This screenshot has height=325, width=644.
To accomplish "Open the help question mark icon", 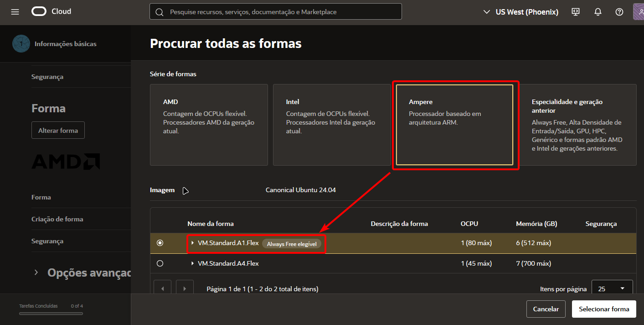I will tap(619, 12).
